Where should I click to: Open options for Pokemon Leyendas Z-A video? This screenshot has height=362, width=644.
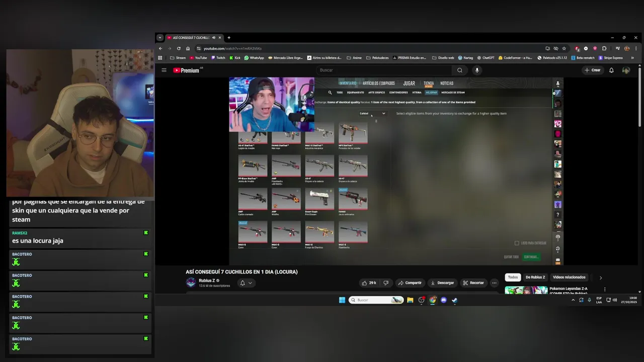click(x=605, y=290)
